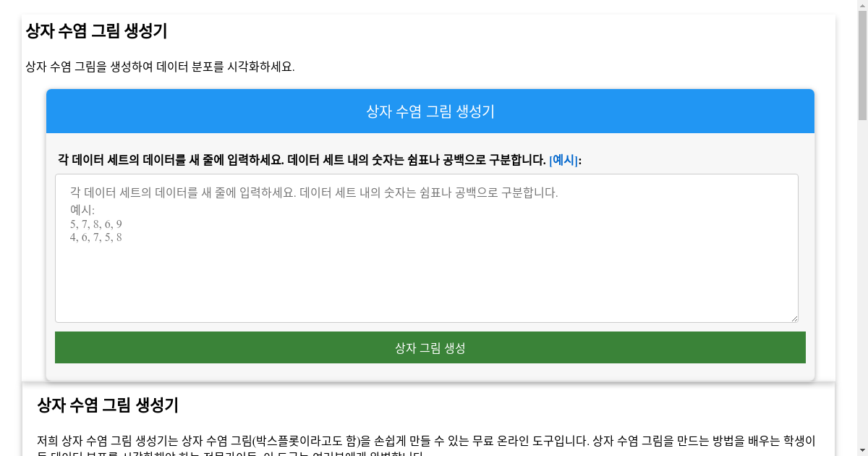Click the top page title 상자 수염 그림 생성기
The width and height of the screenshot is (868, 456).
pos(96,31)
